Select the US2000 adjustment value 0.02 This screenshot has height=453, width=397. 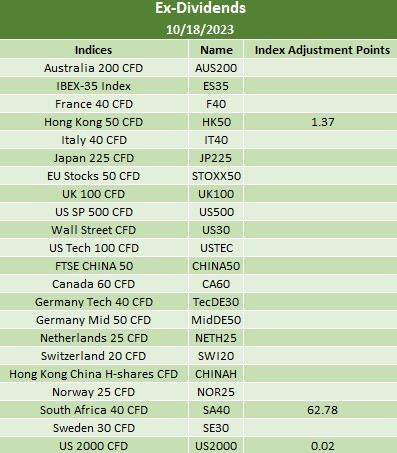point(322,446)
